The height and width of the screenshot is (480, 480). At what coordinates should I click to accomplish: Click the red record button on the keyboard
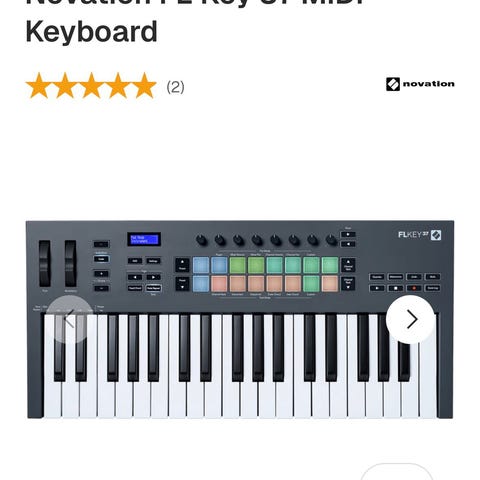pos(414,288)
